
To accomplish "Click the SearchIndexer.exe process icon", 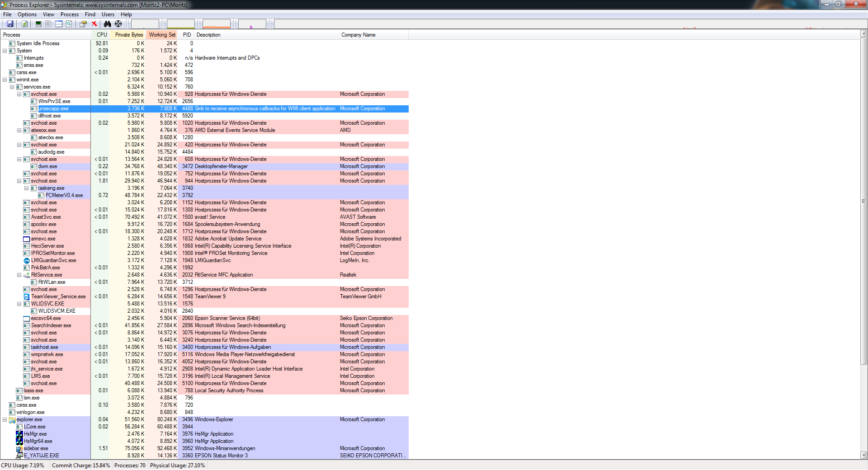I will (27, 325).
